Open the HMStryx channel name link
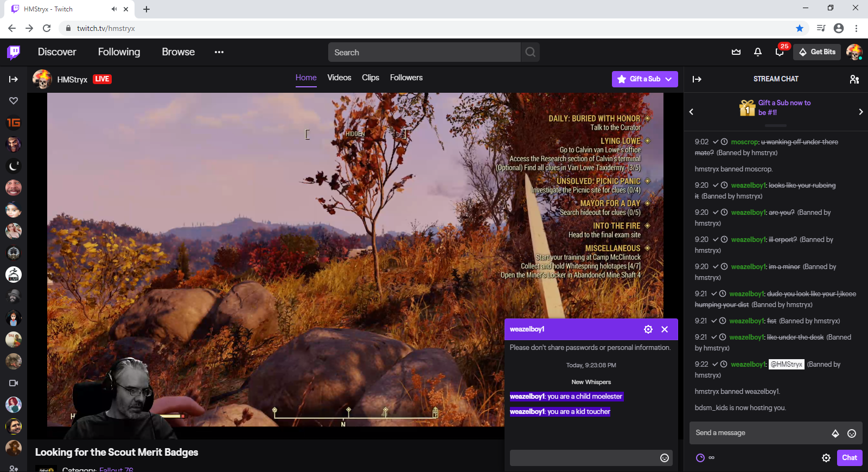Viewport: 868px width, 472px height. click(x=72, y=79)
